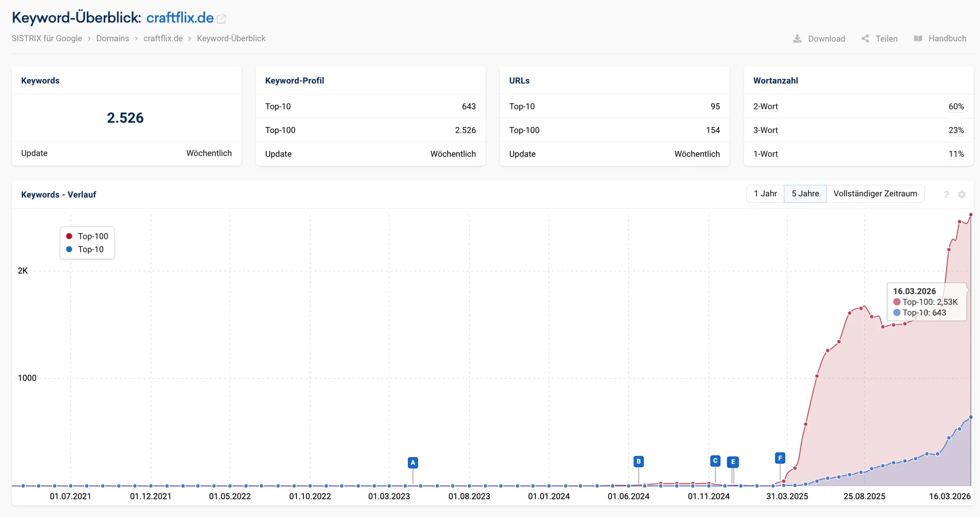Open chart help question mark icon
The height and width of the screenshot is (517, 980).
click(946, 195)
